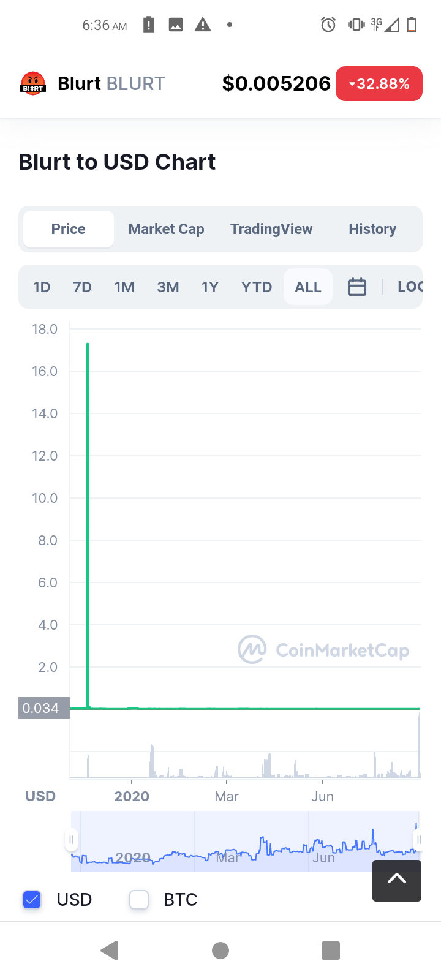
Task: Select the 1D time range
Action: pyautogui.click(x=42, y=287)
